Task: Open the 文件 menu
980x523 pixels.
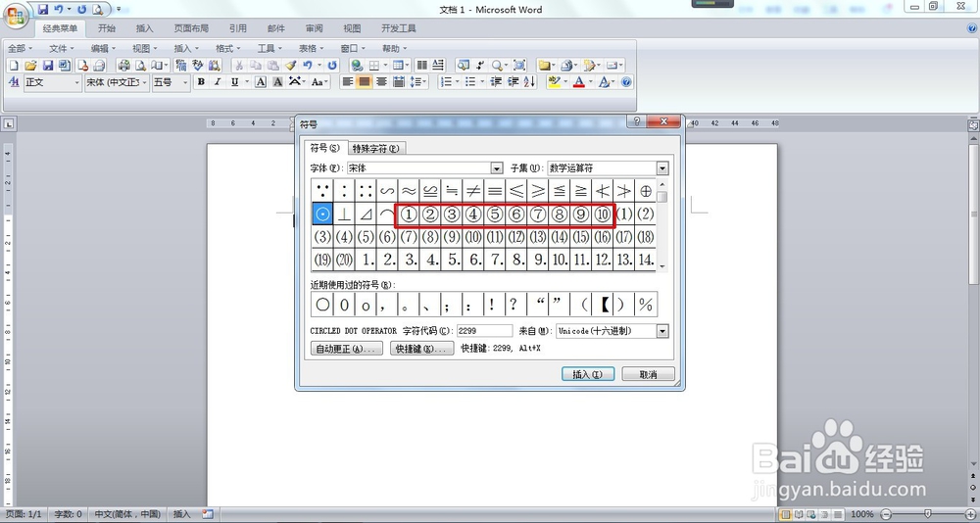Action: click(61, 48)
